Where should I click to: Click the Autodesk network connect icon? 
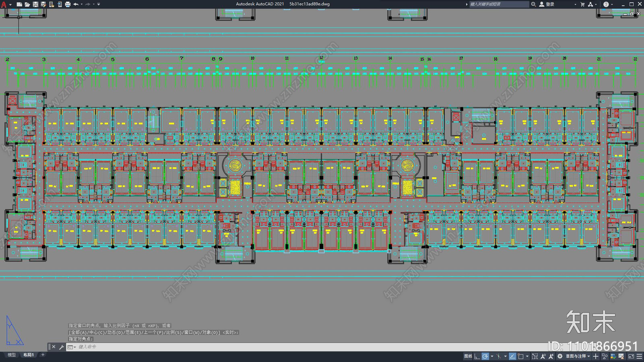tap(590, 4)
